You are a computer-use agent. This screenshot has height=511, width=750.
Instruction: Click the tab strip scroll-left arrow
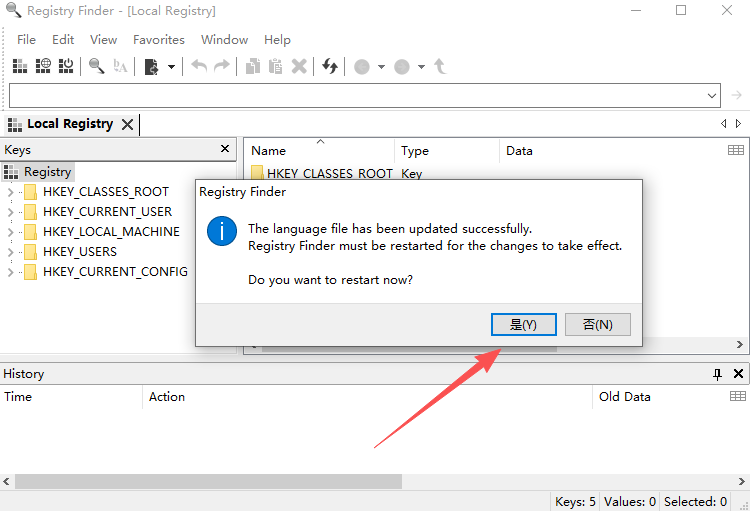tap(724, 123)
